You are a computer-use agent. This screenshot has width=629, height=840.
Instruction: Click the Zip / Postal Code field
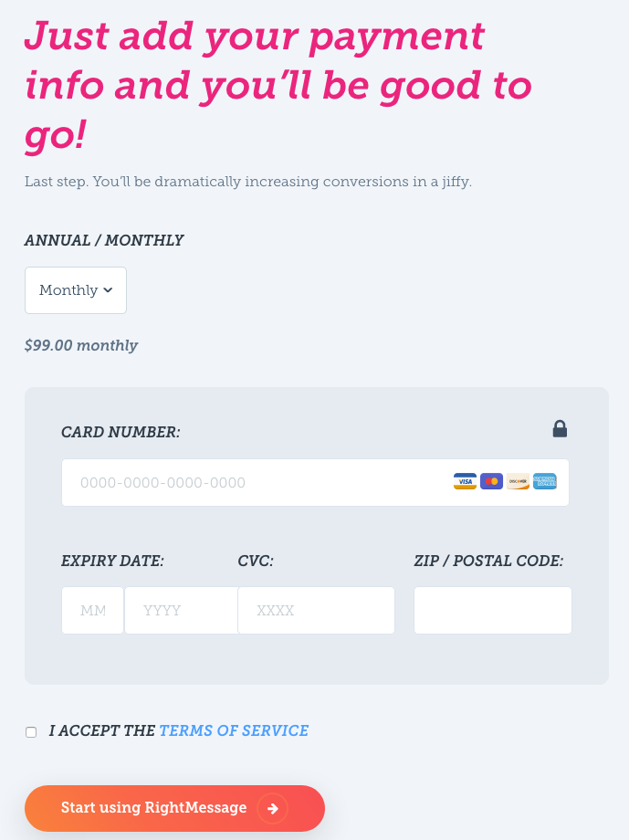493,610
